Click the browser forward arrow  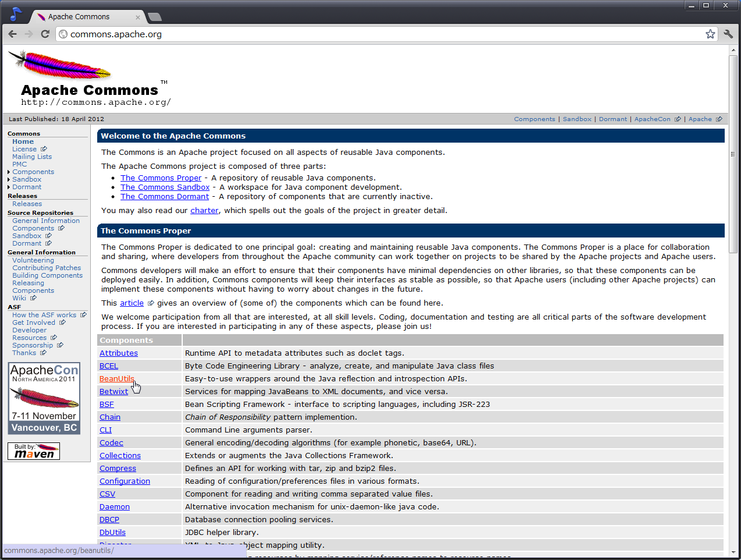[29, 34]
